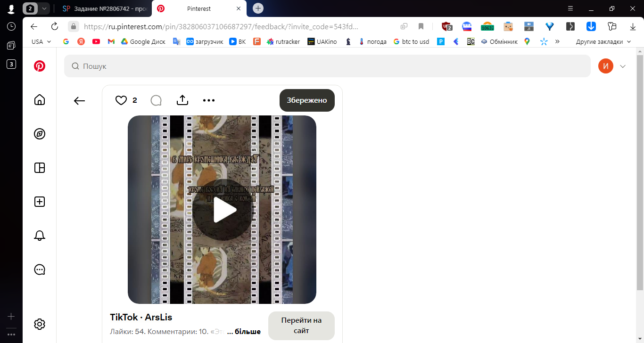Share the pin via the upload arrow icon
This screenshot has height=343, width=644.
[x=182, y=100]
